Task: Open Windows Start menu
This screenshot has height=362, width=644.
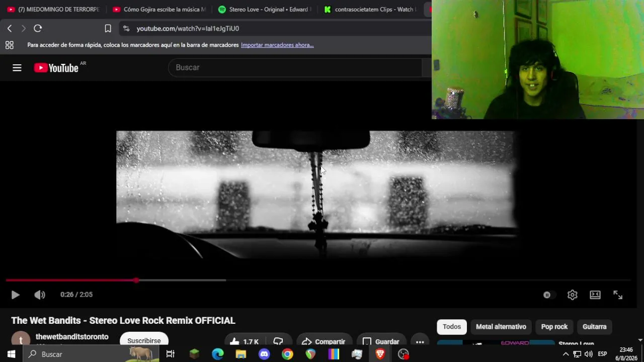Action: click(11, 354)
